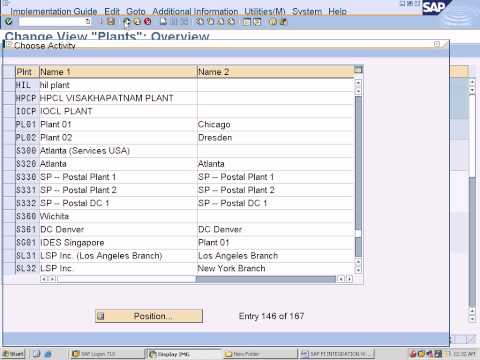Select the row selector for plant PL01

coord(9,124)
